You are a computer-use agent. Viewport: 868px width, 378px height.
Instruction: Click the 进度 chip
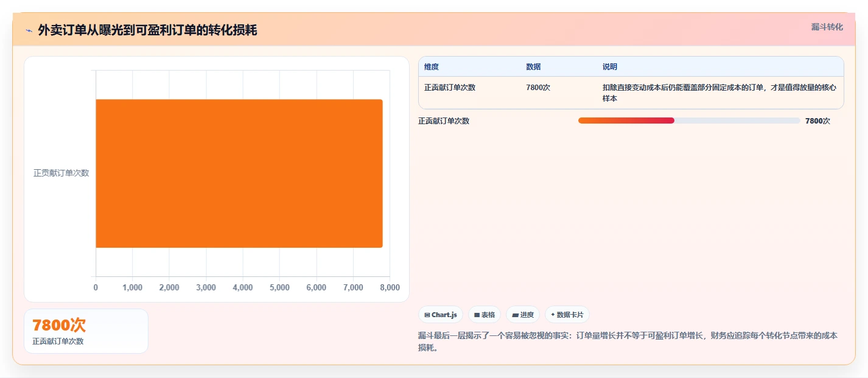click(523, 315)
